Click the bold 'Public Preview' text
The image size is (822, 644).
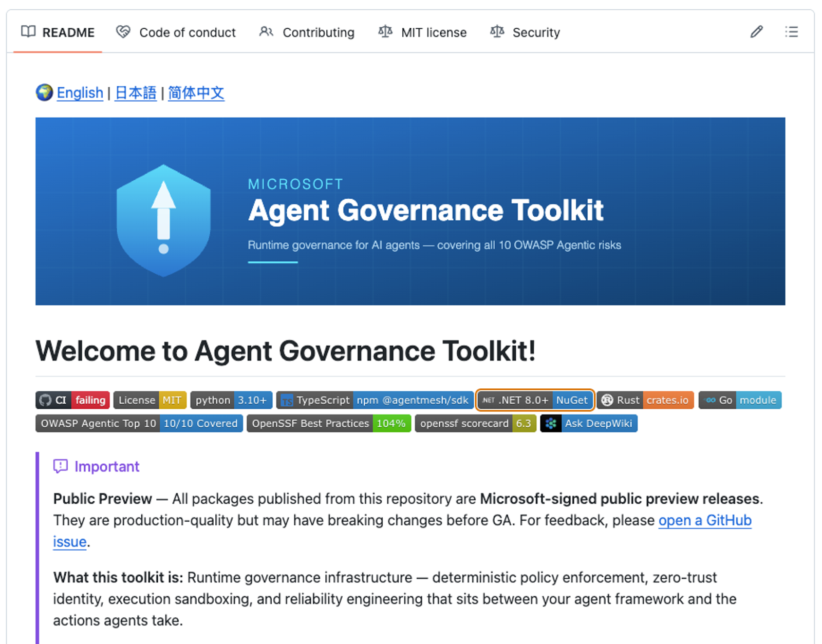click(103, 499)
